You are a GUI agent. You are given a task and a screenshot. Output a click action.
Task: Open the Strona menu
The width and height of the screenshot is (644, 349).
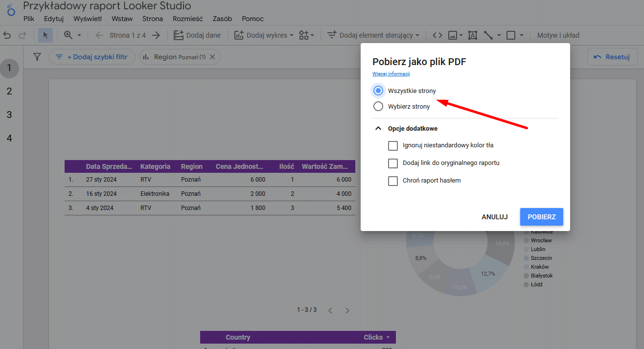pyautogui.click(x=153, y=19)
